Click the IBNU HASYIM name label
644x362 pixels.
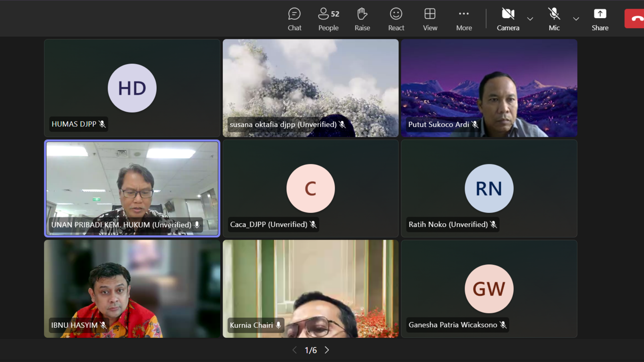[74, 325]
